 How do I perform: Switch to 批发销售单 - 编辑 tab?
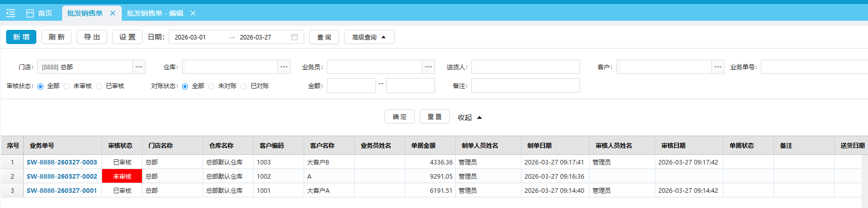point(155,13)
